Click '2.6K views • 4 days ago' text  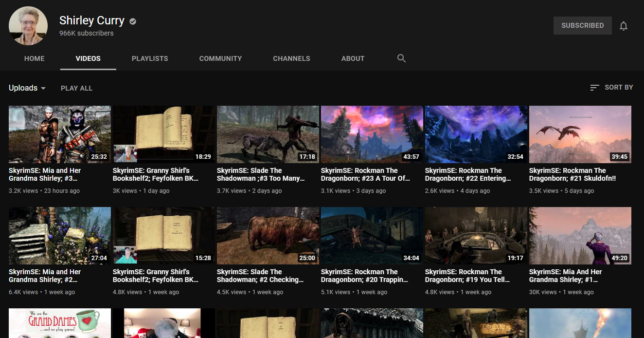click(458, 191)
